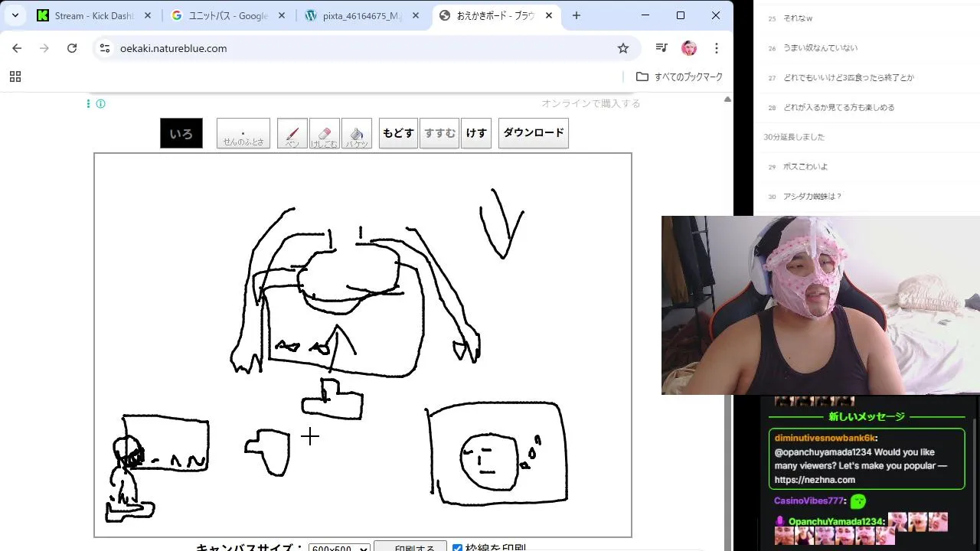Click the 印刷する print button
This screenshot has width=980, height=551.
click(410, 546)
